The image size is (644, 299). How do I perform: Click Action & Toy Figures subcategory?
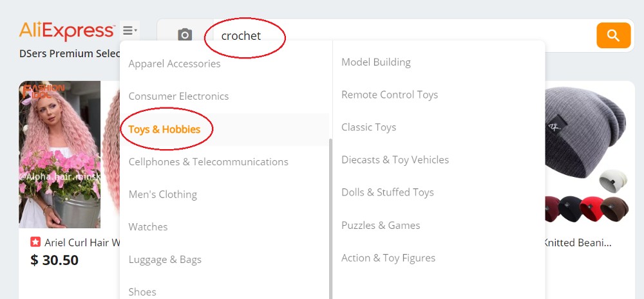(388, 258)
